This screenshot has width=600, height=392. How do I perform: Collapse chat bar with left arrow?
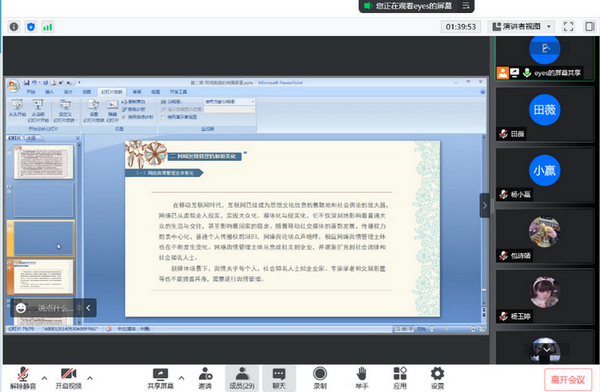tap(88, 308)
